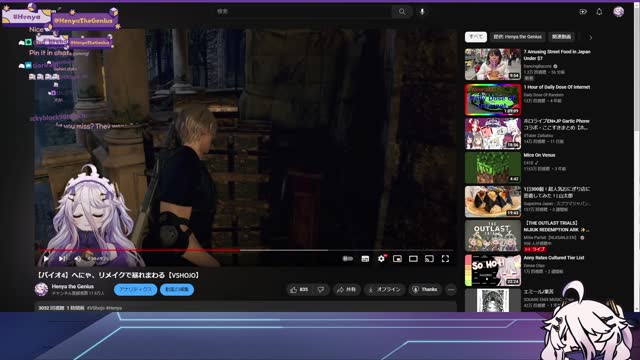Click title '1 Hour of Daily Dose Of Internet'
Viewport: 640px width, 360px height.
[557, 87]
